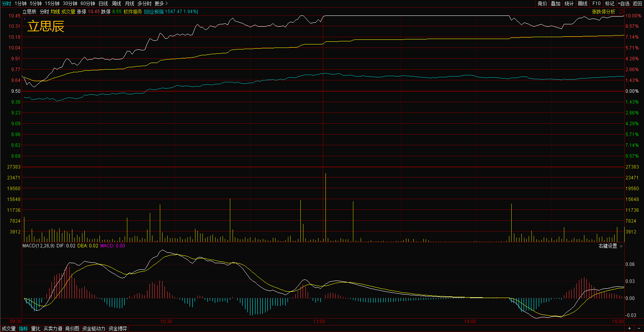The image size is (644, 332).
Task: Show the 资金驱动力 bottom tab
Action: [x=94, y=329]
